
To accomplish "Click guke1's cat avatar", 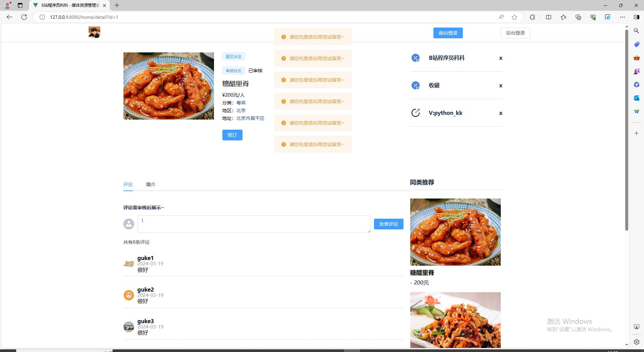I will [x=129, y=264].
